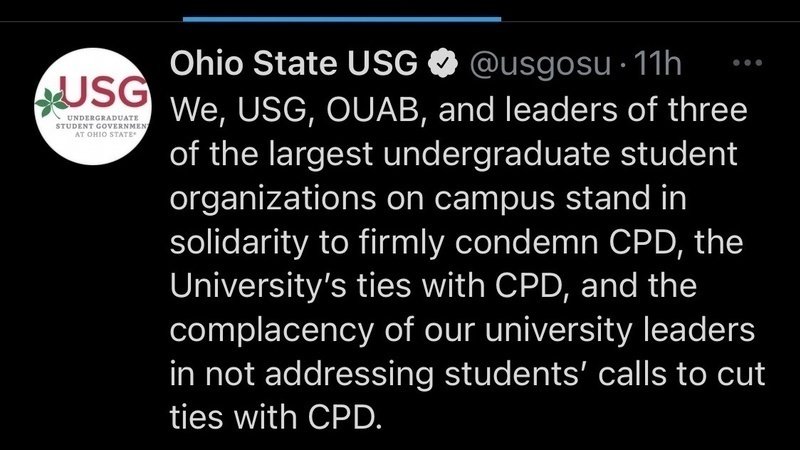Open the Ohio State USG profile name
The width and height of the screenshot is (800, 450).
294,64
